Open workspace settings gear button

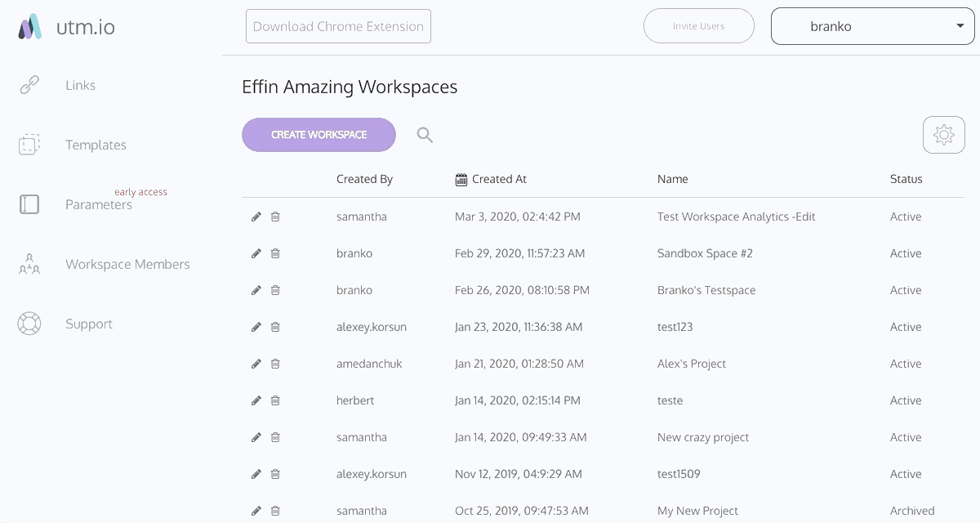pos(944,135)
